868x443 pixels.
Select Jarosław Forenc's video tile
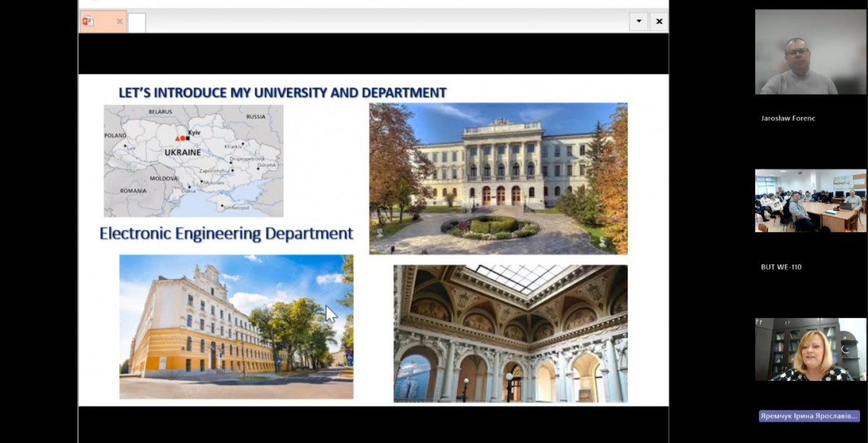pyautogui.click(x=810, y=52)
